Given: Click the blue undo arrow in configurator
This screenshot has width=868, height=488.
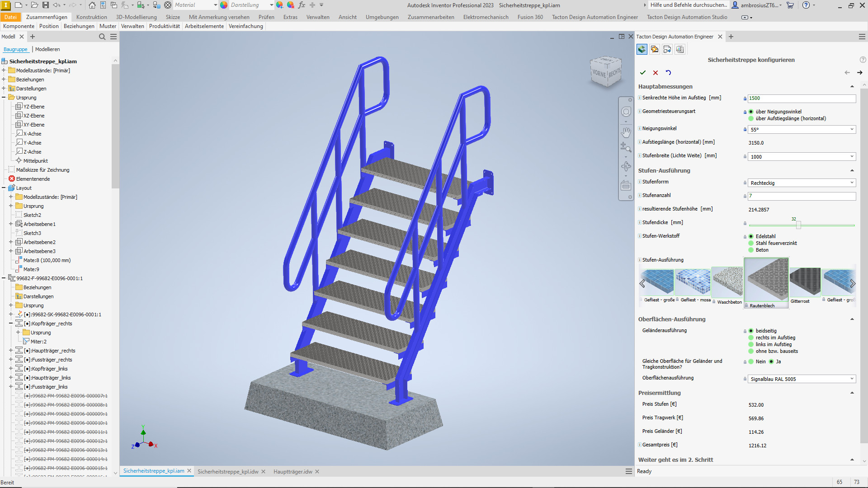Looking at the screenshot, I should [668, 73].
